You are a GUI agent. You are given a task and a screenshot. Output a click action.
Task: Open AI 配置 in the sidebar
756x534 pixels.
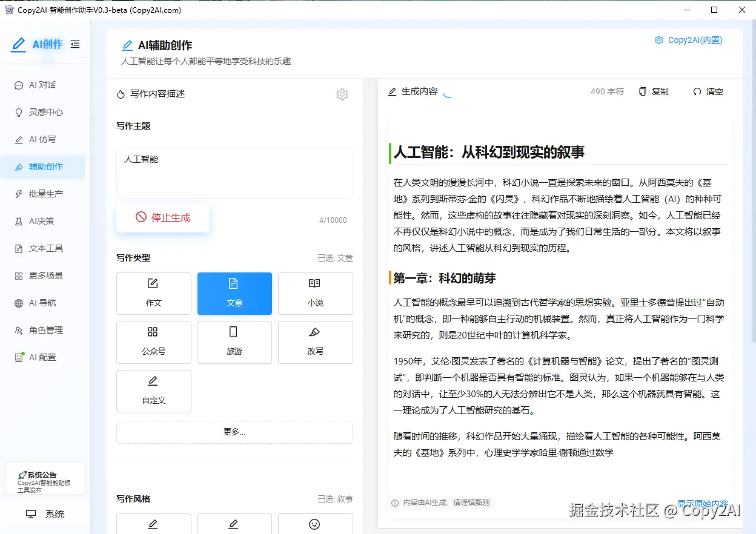click(42, 357)
